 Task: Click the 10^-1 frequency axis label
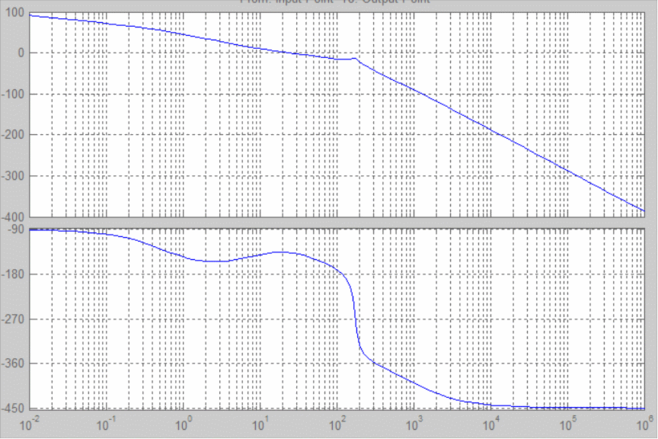click(x=107, y=424)
